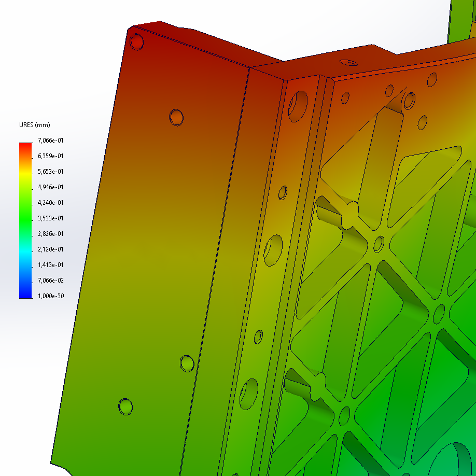Pick the blue bottom of the color bar
The height and width of the screenshot is (476, 476).
coord(26,293)
